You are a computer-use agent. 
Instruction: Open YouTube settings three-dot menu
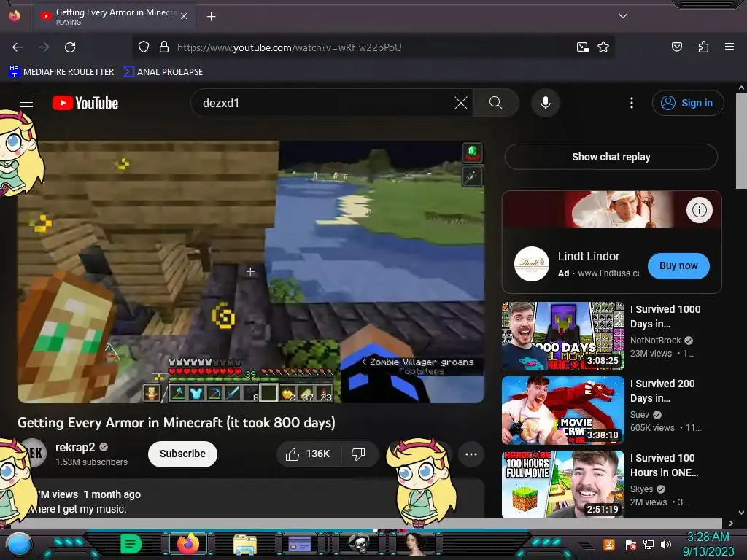[632, 103]
